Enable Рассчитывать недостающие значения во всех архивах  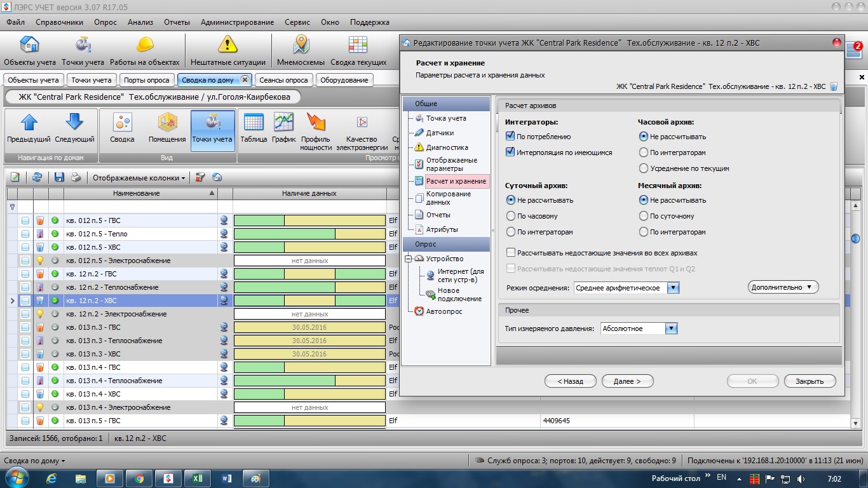coord(511,253)
